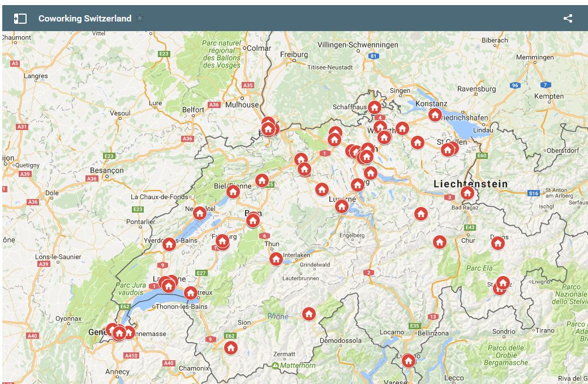588x384 pixels.
Task: Select the coworking marker at Yverdon-les-Bains
Action: (x=169, y=245)
